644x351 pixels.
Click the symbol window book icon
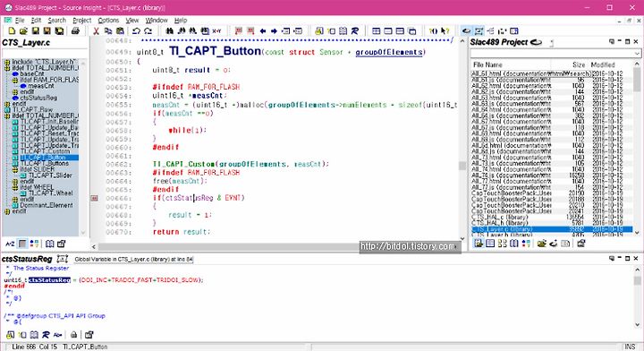pos(50,244)
